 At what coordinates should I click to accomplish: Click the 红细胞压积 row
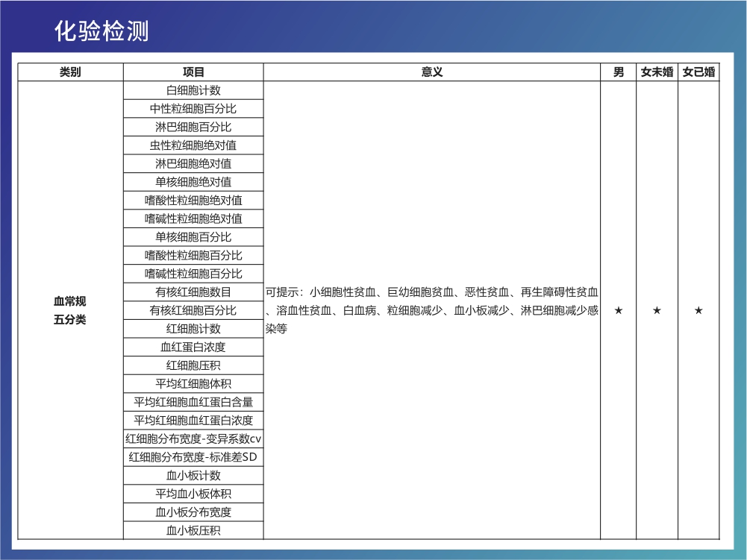(x=193, y=365)
